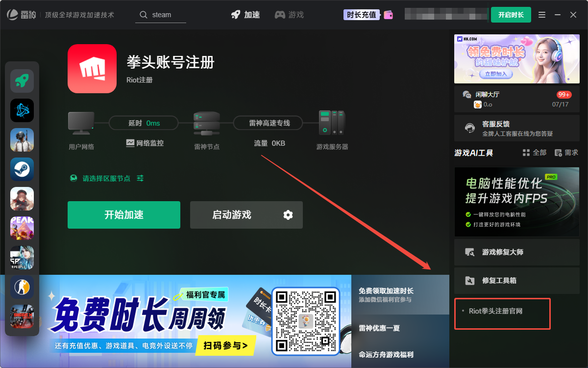This screenshot has width=588, height=368.
Task: Click the pink card icon next to 时长充值
Action: tap(389, 15)
